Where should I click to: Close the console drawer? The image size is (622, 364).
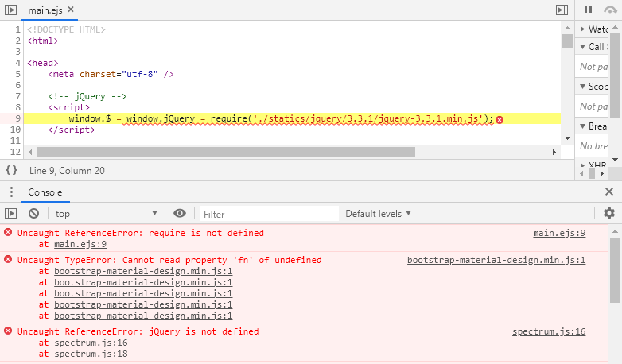[609, 192]
